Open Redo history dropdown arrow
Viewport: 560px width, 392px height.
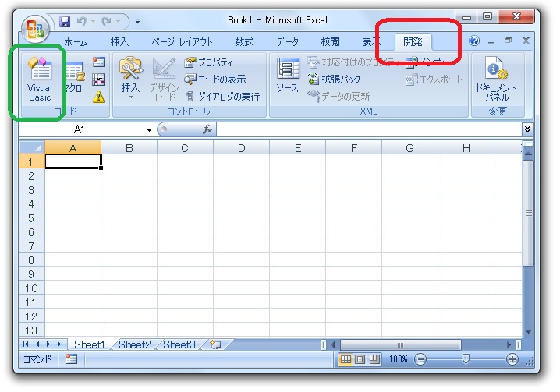coord(119,21)
